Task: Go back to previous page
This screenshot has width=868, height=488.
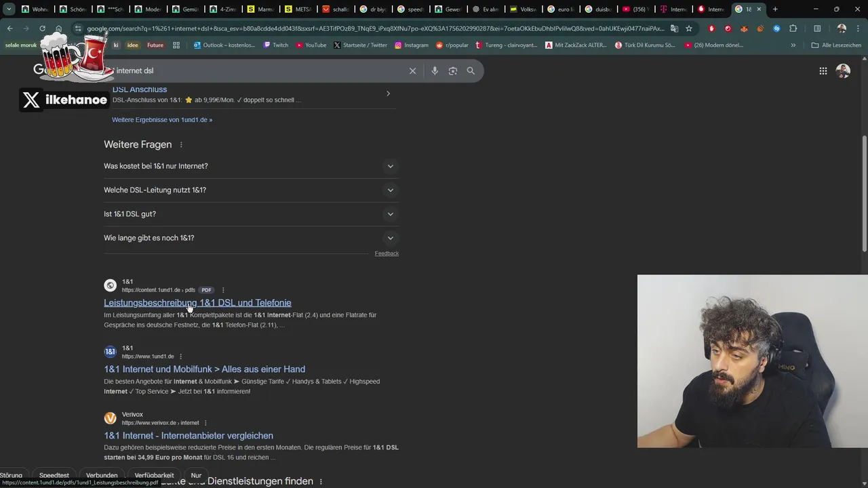Action: click(9, 28)
